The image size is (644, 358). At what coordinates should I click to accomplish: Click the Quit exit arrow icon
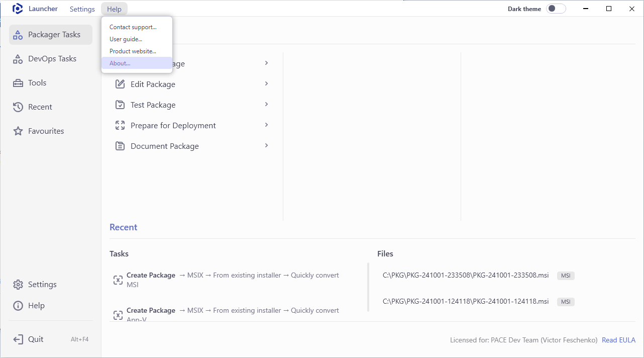[18, 339]
